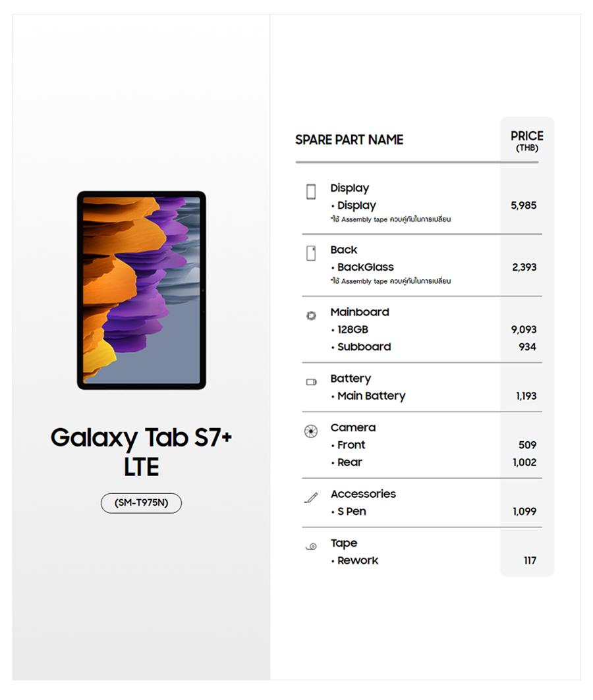Click the Accessories pen icon
The height and width of the screenshot is (700, 593).
[x=311, y=498]
